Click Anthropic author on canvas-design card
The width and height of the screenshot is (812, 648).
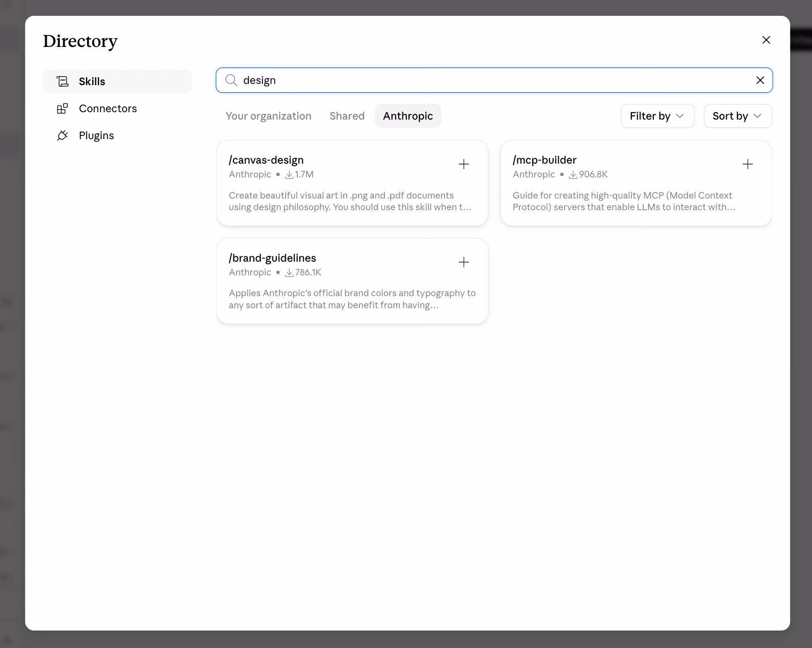pos(249,174)
